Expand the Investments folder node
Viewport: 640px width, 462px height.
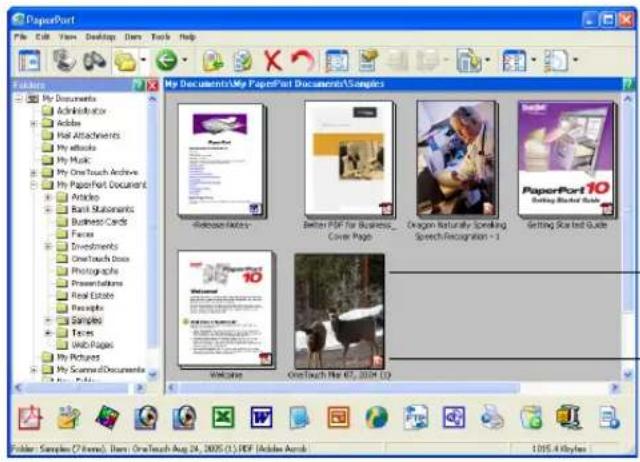click(48, 246)
